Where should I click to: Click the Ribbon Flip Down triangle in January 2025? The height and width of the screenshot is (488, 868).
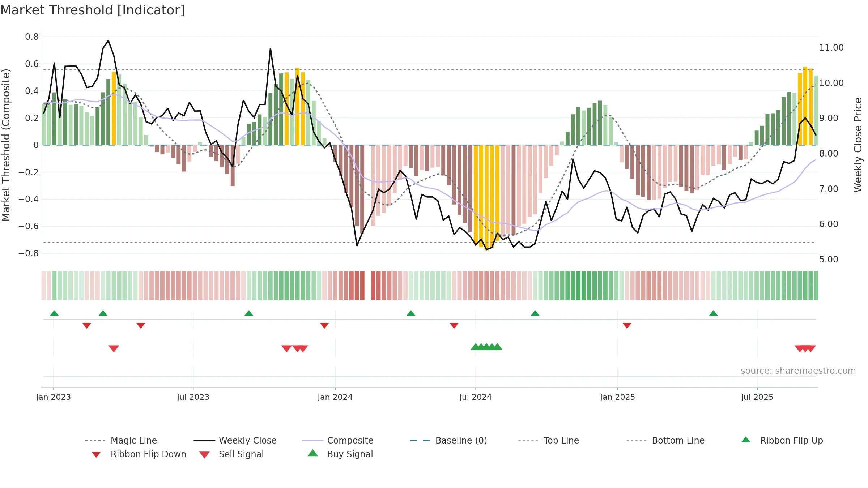[x=627, y=326]
